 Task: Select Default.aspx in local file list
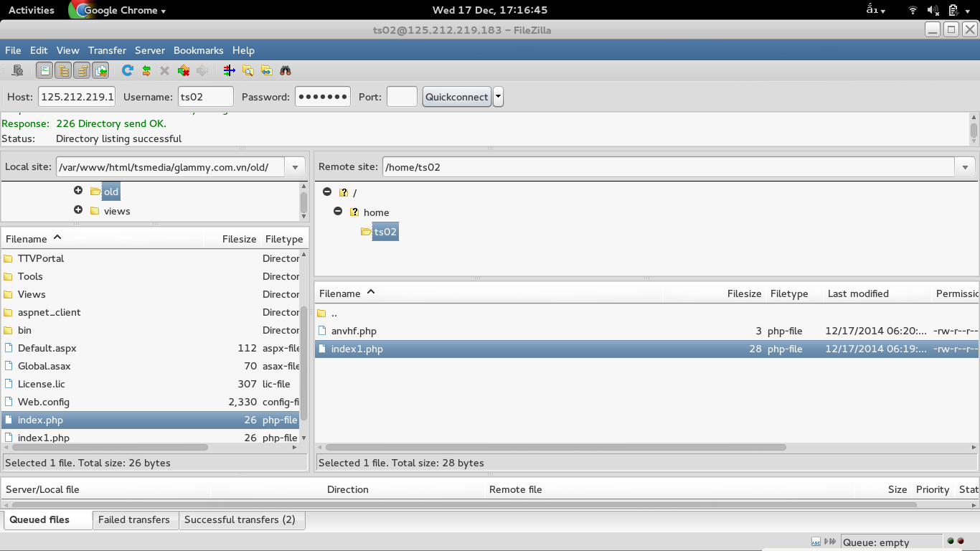150,348
